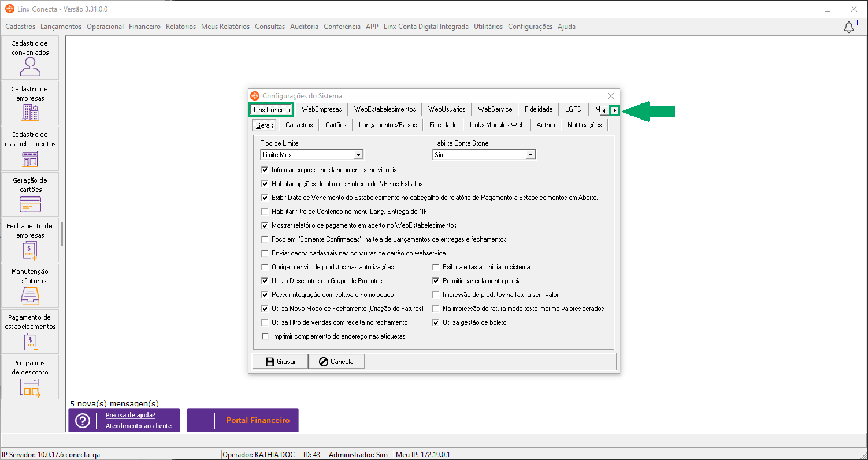Open the Linx Conta Digital Integrada menu

(x=426, y=27)
